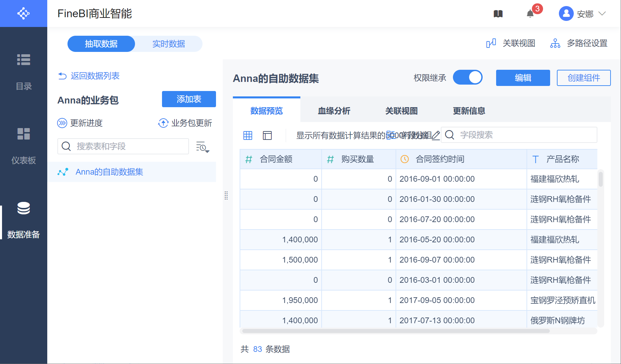Click the vertical scrollbar of the table
The width and height of the screenshot is (621, 364).
pos(601,179)
